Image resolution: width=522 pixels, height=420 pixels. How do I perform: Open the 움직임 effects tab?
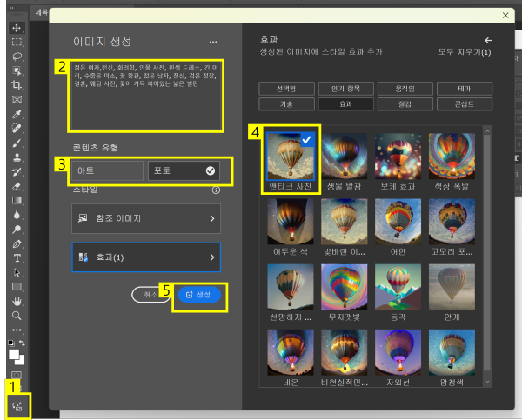[405, 89]
